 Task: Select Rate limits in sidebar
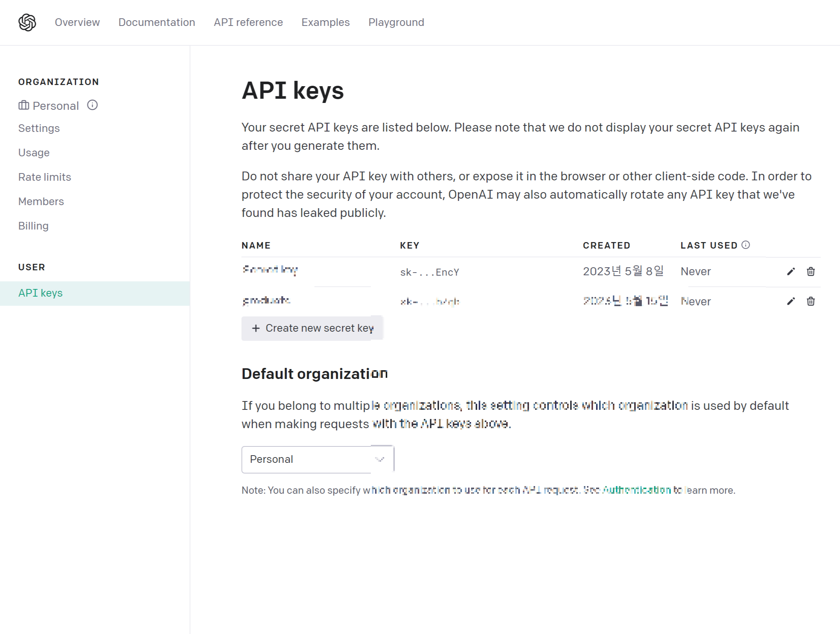tap(45, 177)
